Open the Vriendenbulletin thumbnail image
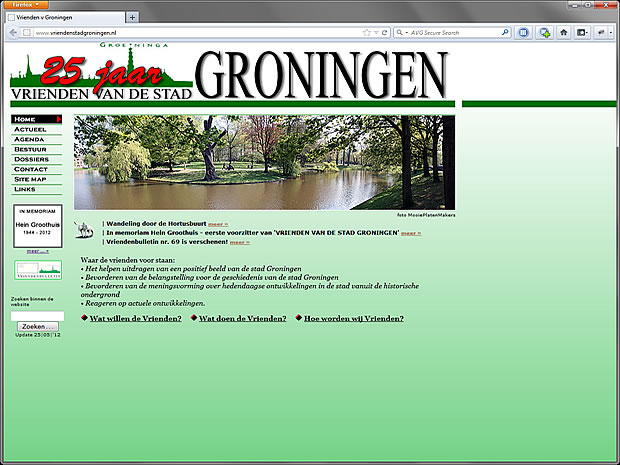 click(38, 270)
